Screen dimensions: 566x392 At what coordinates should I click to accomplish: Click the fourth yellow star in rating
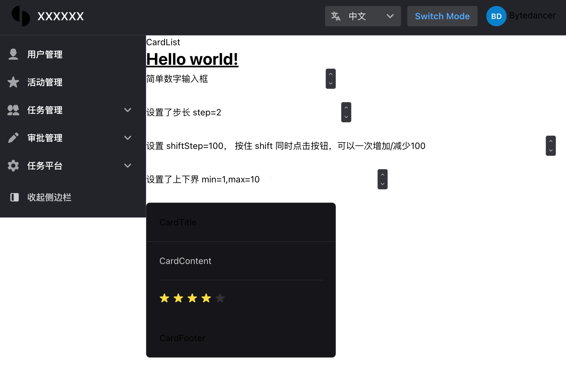206,298
